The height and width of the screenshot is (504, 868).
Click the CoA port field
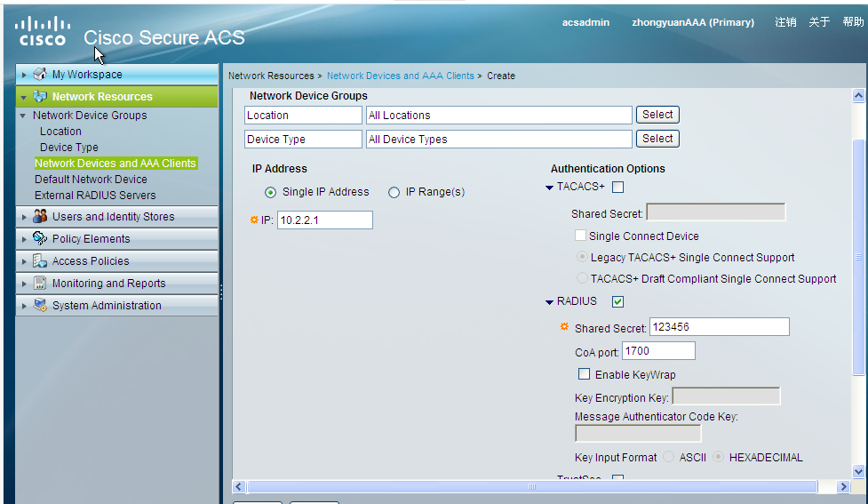658,350
